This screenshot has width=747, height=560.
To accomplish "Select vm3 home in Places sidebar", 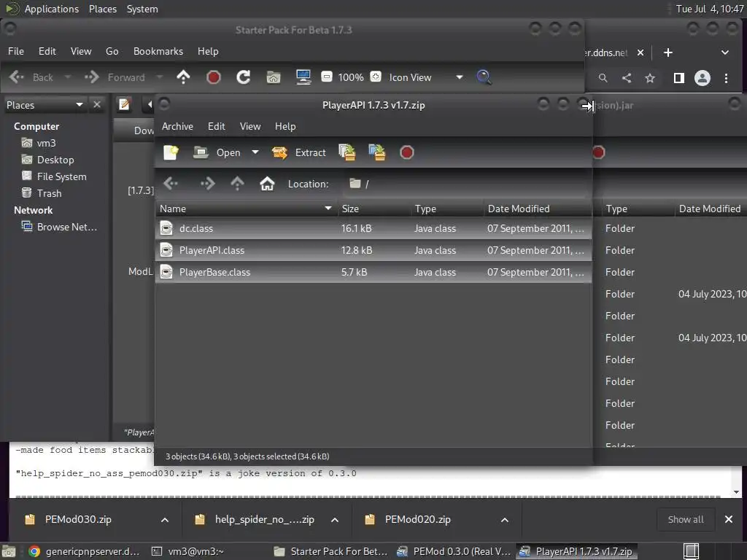I will (x=46, y=143).
